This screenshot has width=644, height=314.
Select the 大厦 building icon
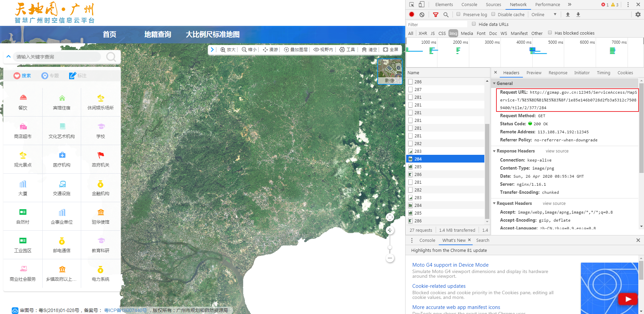pos(23,184)
